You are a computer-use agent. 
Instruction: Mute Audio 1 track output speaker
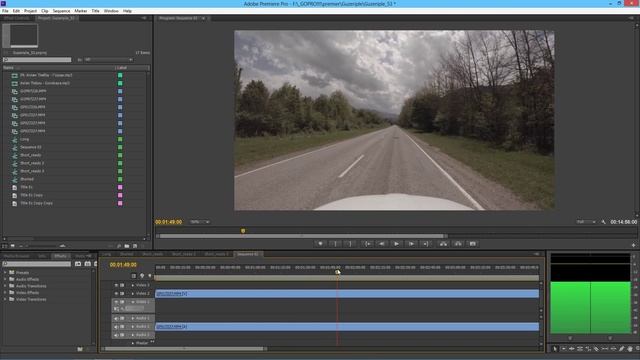116,318
